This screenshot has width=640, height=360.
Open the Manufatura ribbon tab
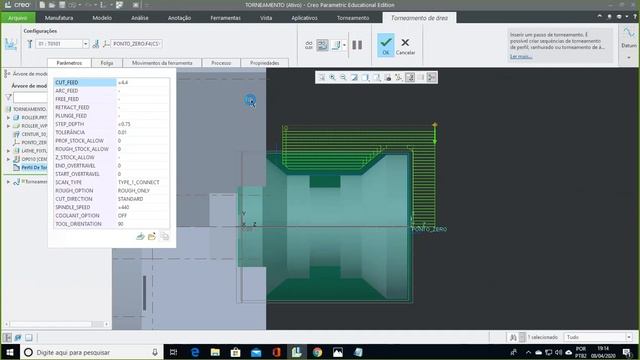(x=59, y=18)
